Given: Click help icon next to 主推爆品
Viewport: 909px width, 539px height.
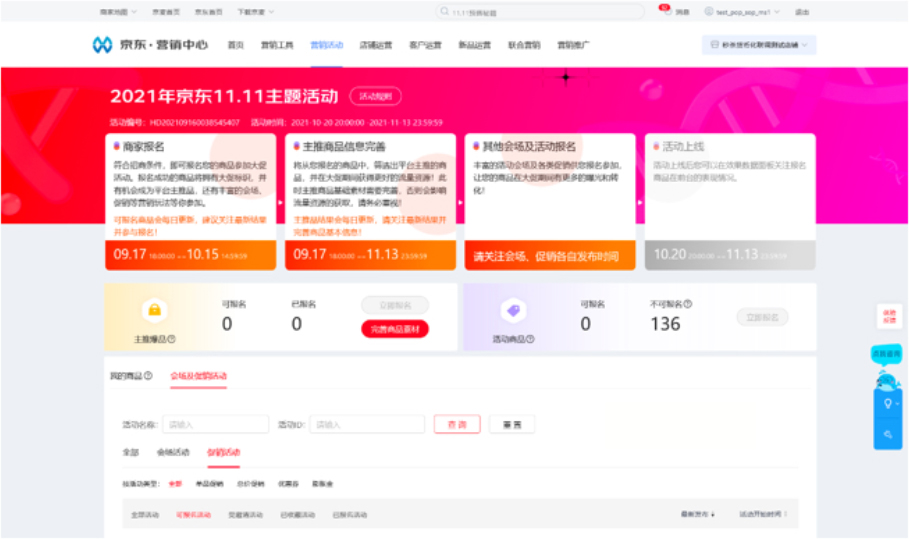Looking at the screenshot, I should pos(172,339).
